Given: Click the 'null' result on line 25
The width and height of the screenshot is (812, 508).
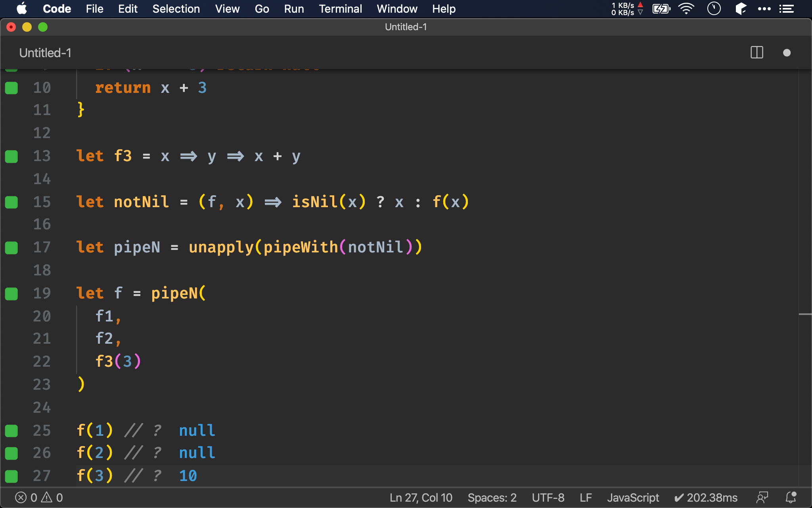Looking at the screenshot, I should pyautogui.click(x=197, y=431).
